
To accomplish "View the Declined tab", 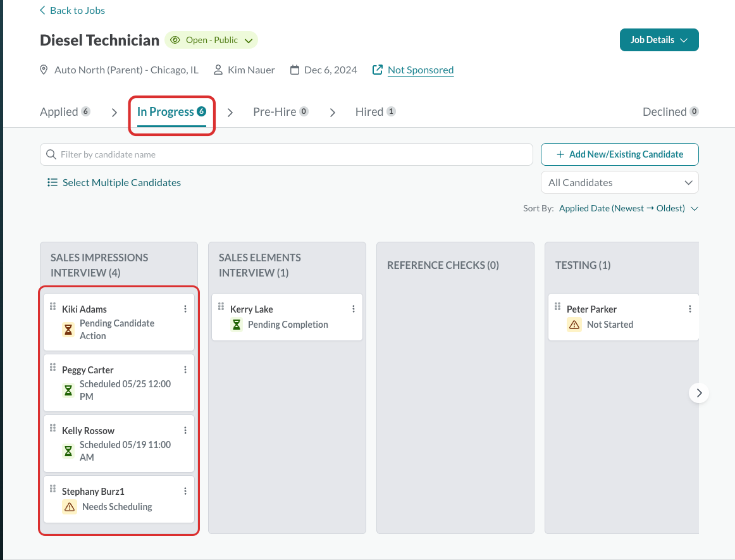I will (x=670, y=111).
